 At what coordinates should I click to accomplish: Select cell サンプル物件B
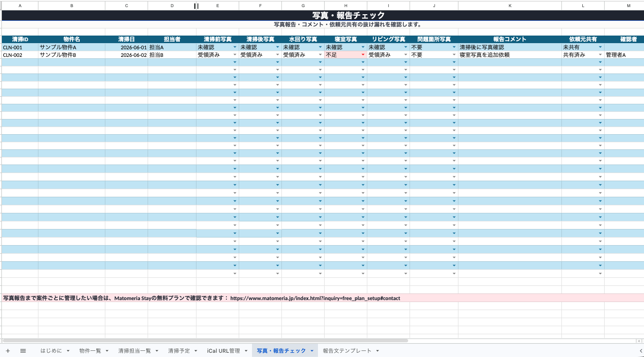(72, 55)
